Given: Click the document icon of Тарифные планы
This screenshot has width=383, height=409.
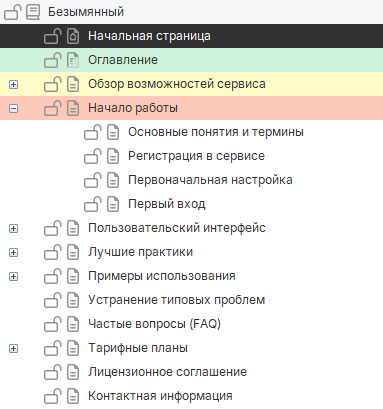Looking at the screenshot, I should click(x=73, y=348).
